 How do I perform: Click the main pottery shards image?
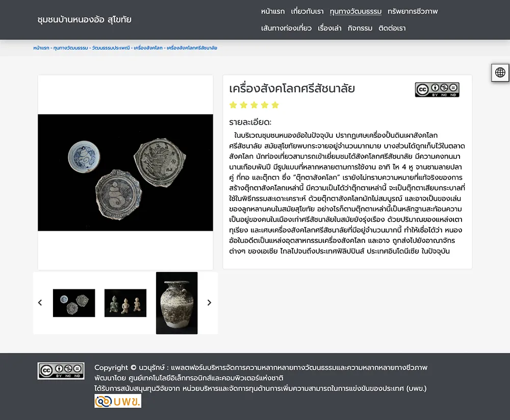coord(125,172)
